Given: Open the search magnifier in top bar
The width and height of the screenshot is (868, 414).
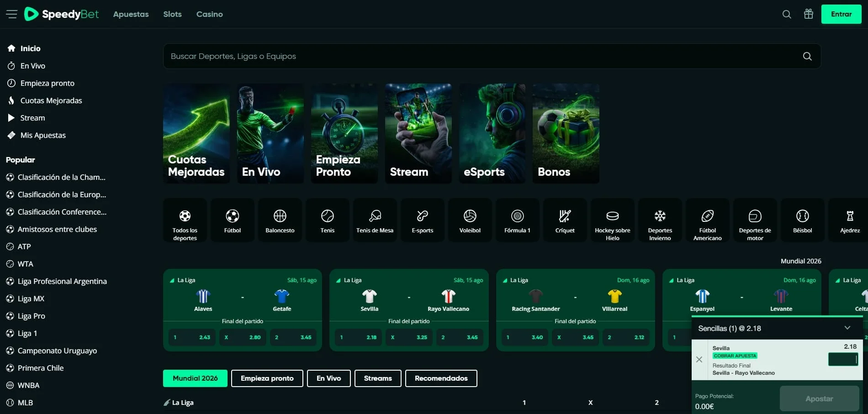Looking at the screenshot, I should point(787,14).
